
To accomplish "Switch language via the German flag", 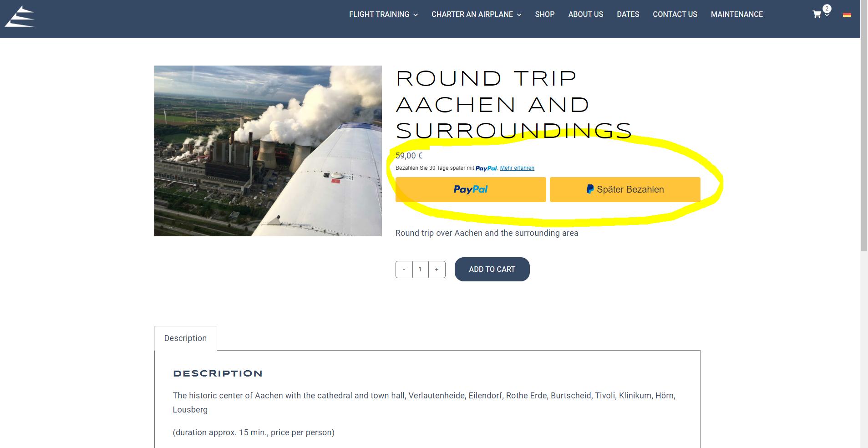I will [x=847, y=15].
